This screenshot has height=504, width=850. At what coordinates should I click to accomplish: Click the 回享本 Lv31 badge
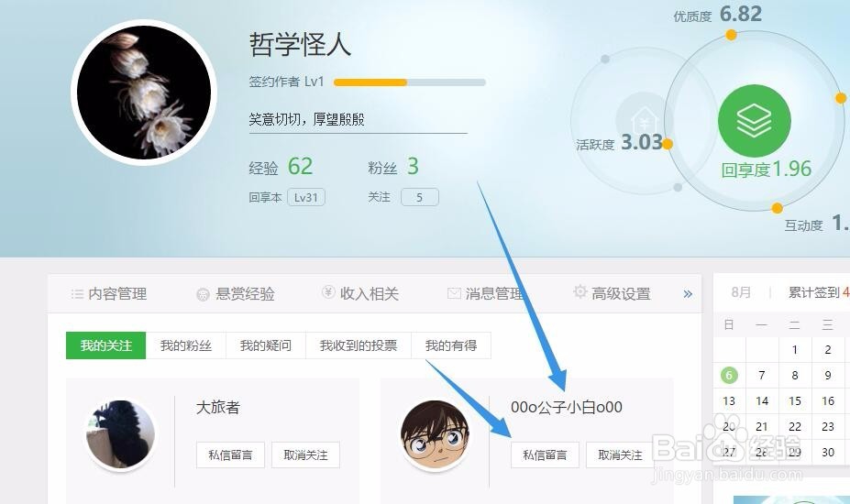click(x=306, y=197)
